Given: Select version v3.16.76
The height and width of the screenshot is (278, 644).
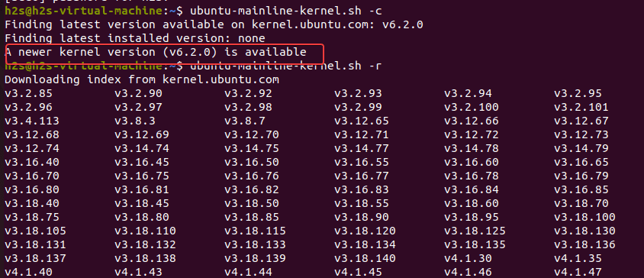Looking at the screenshot, I should coord(252,176).
